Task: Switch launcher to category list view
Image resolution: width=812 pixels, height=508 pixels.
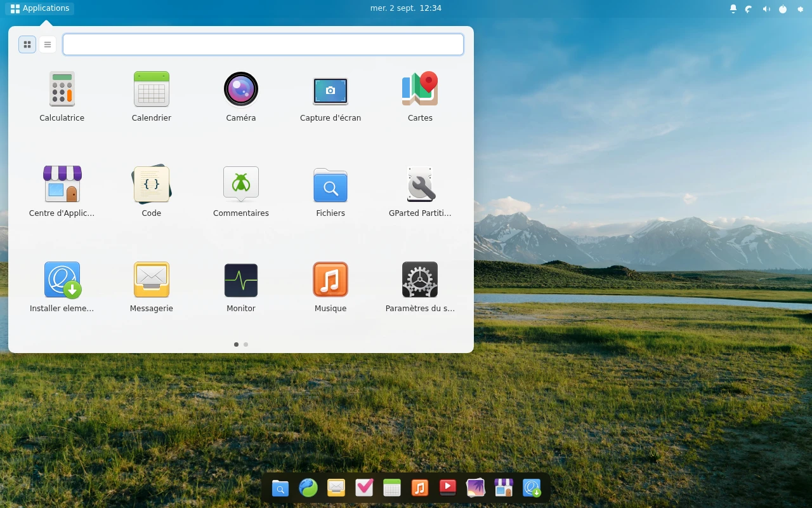Action: [x=48, y=44]
